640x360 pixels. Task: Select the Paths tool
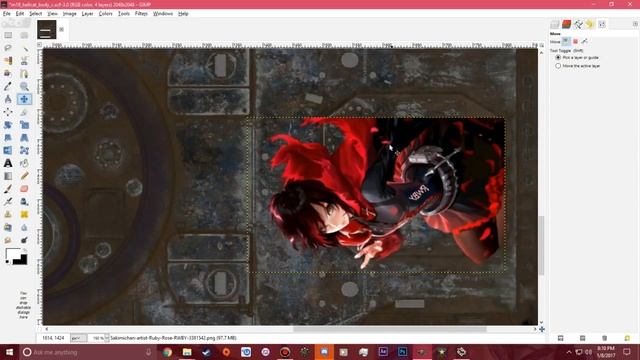click(x=24, y=73)
